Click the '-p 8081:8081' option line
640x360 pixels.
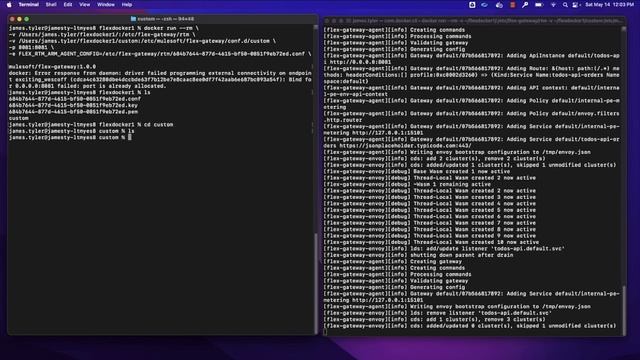(31, 47)
